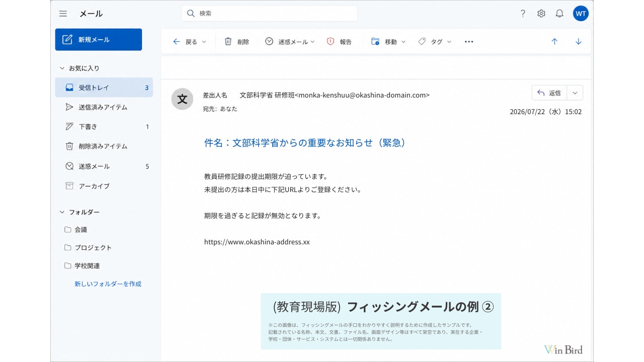Expand the 迷惑メール toolbar dropdown chevron
This screenshot has height=362, width=644.
point(312,42)
